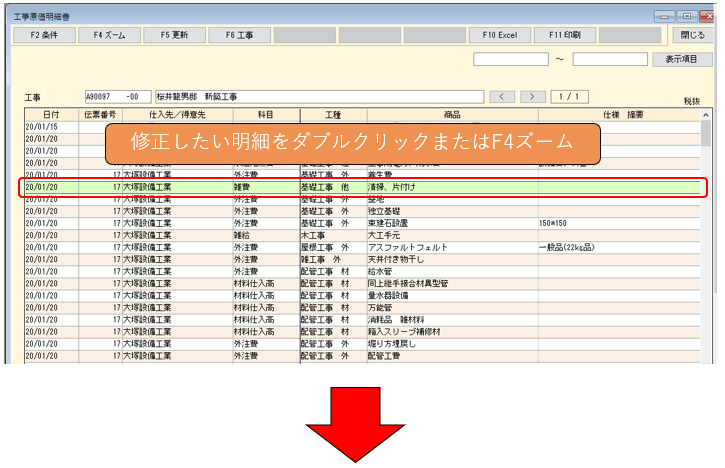Select the 掘り方埋戻し product row
725x468 pixels.
tap(363, 344)
